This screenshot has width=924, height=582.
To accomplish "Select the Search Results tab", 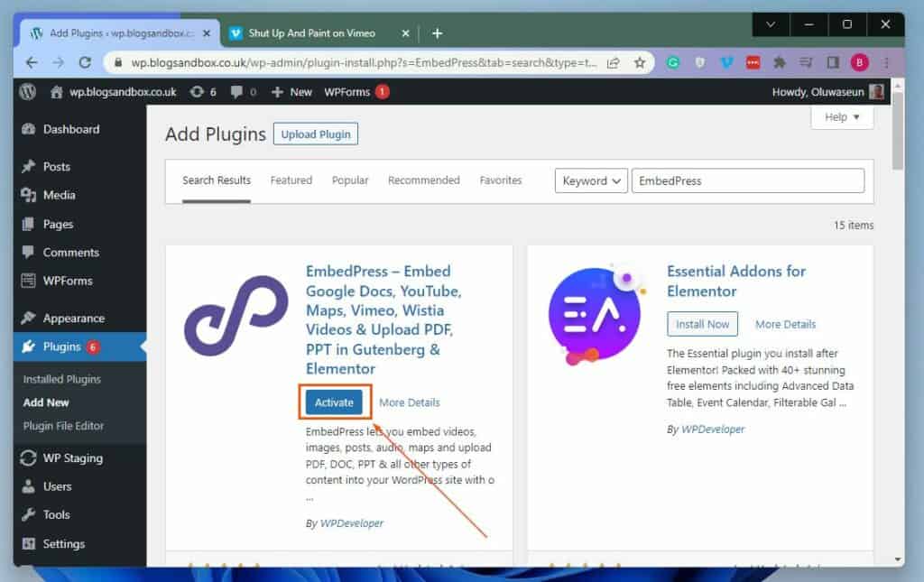I will click(217, 180).
